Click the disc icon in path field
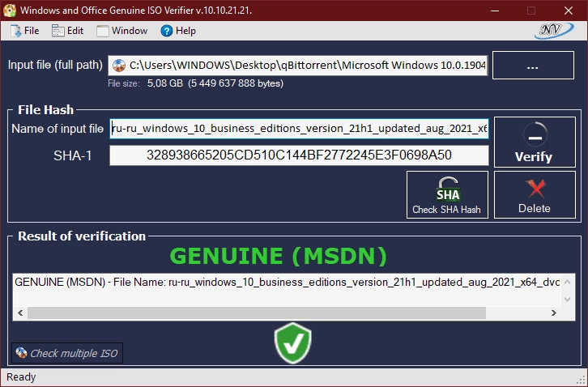Image resolution: width=588 pixels, height=387 pixels. tap(119, 66)
